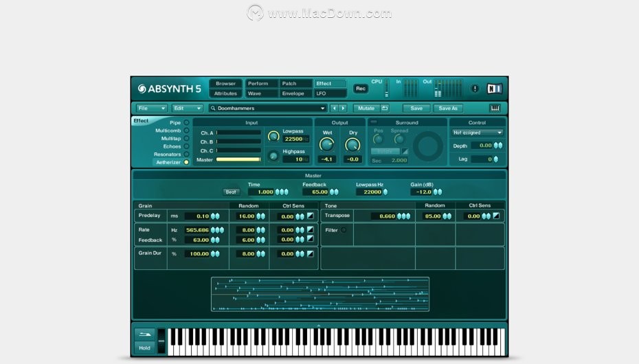
Task: Click the Lowpass filter knob
Action: [273, 136]
